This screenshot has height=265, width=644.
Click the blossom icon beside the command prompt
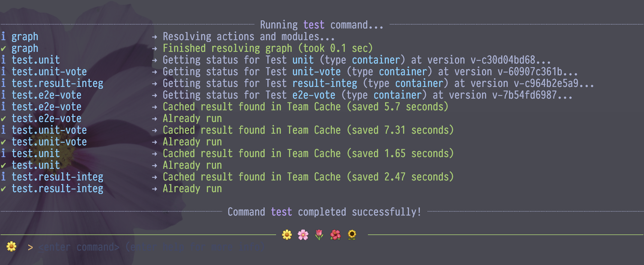coord(11,247)
